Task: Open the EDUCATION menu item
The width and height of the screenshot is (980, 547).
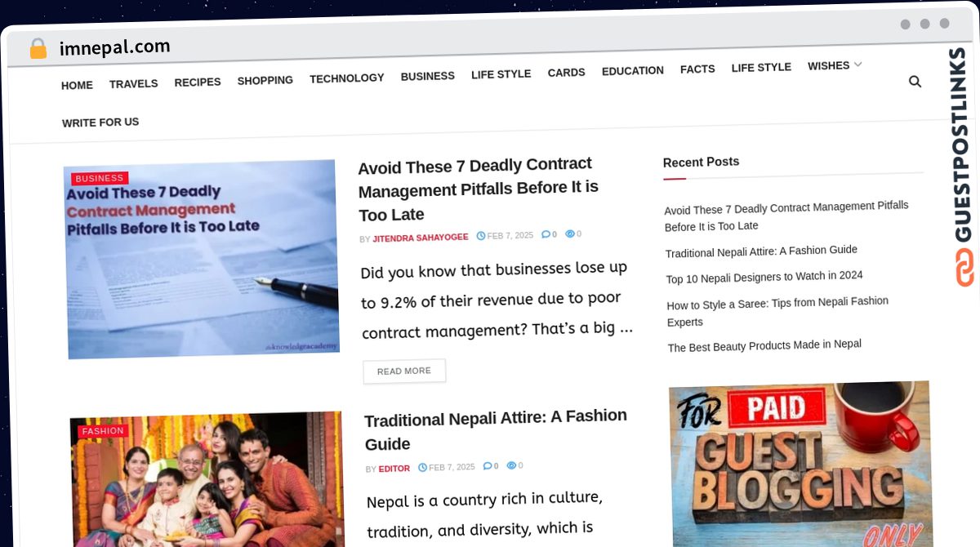Action: coord(632,70)
